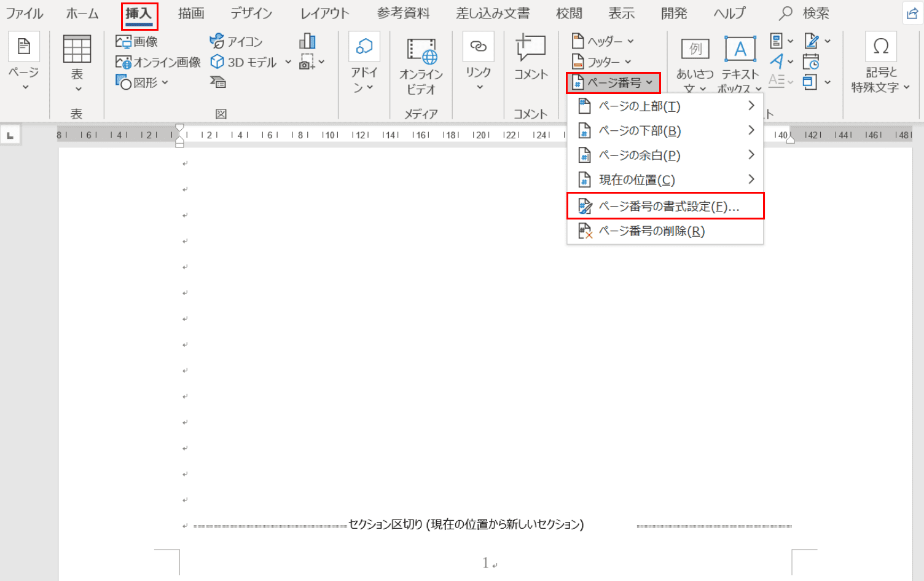Click the share icon at top right
The height and width of the screenshot is (581, 924).
point(912,14)
